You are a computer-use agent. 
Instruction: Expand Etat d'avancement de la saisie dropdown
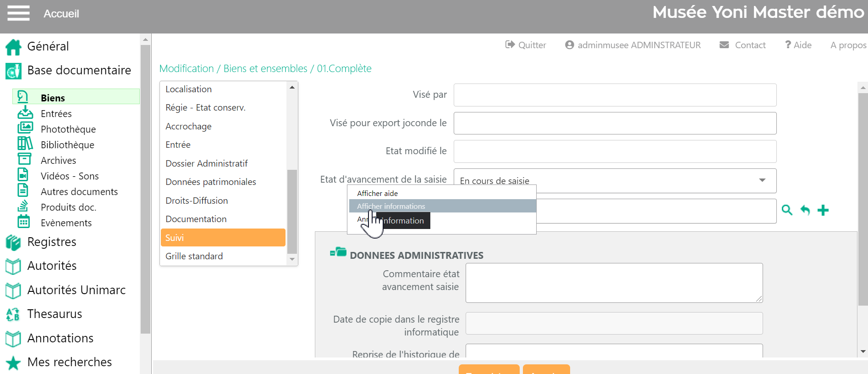(762, 180)
